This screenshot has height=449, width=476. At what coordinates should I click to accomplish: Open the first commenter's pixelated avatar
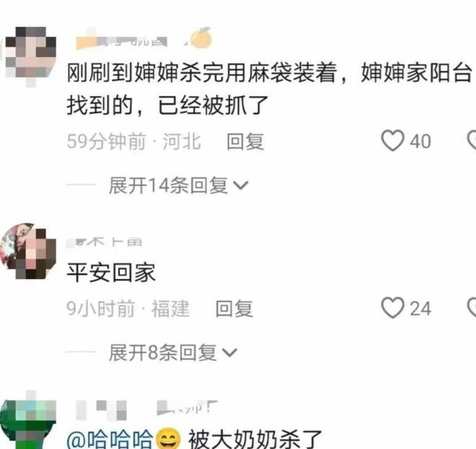point(28,55)
